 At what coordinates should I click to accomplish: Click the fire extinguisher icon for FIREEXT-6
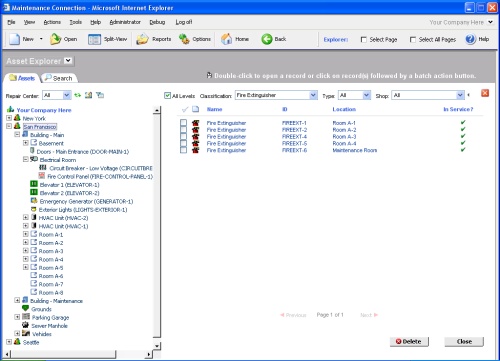[x=195, y=150]
